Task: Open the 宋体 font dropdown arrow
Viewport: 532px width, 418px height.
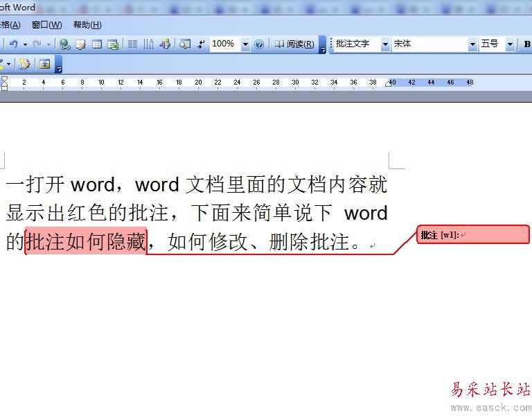Action: coord(472,44)
